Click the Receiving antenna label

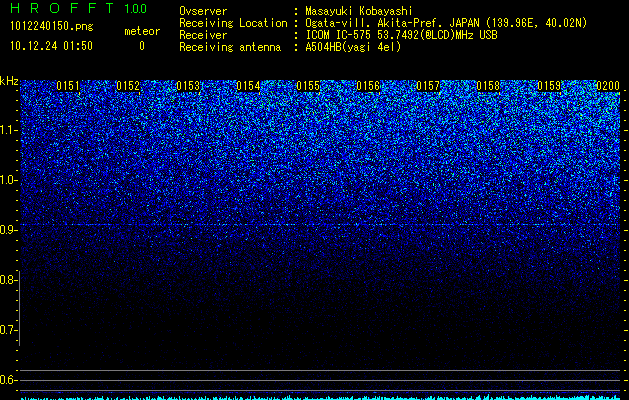click(x=230, y=47)
